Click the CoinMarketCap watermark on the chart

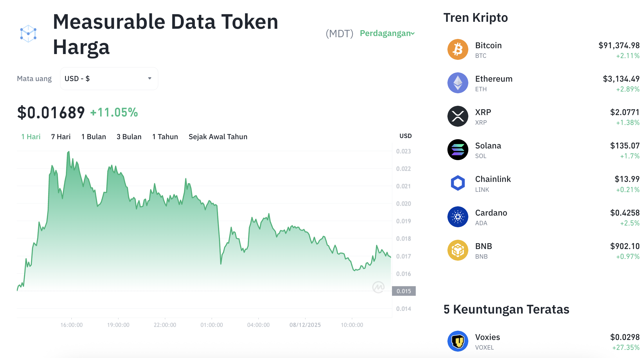(x=379, y=287)
